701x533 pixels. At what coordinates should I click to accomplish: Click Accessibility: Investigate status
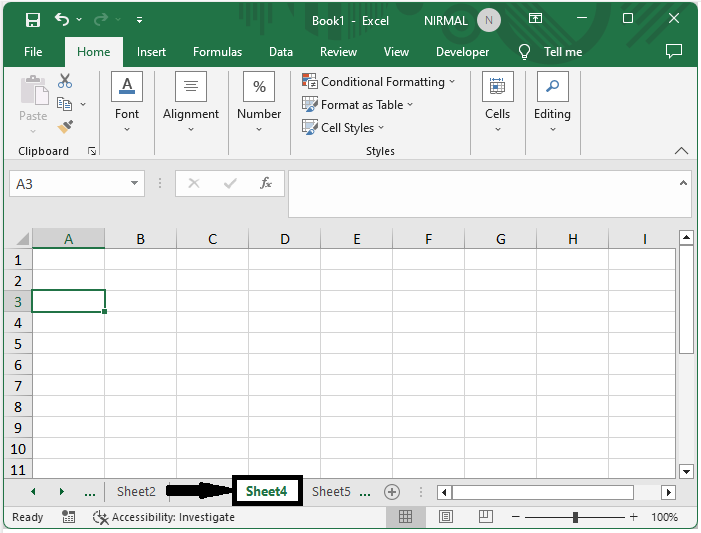(164, 517)
